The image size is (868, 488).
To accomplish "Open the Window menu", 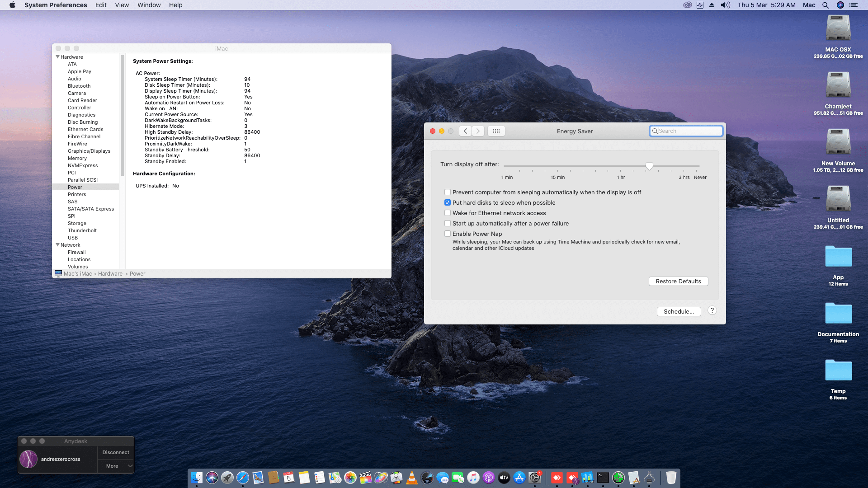I will [149, 5].
